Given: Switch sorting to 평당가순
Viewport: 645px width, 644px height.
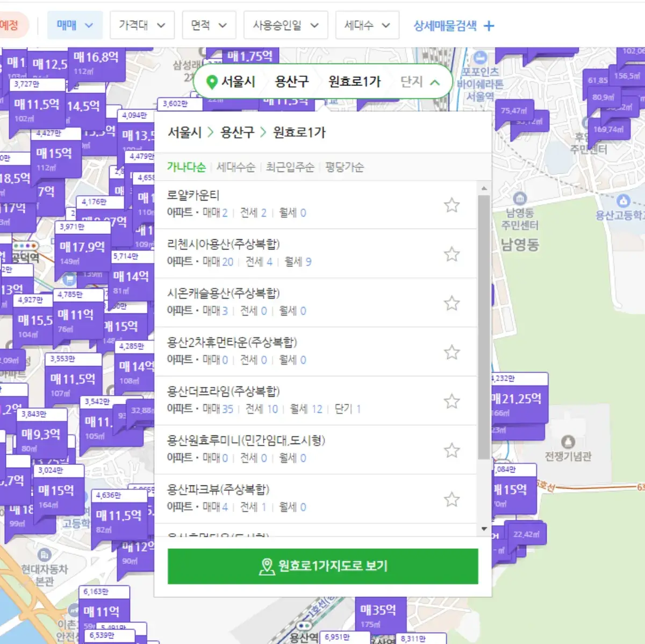Looking at the screenshot, I should [343, 167].
